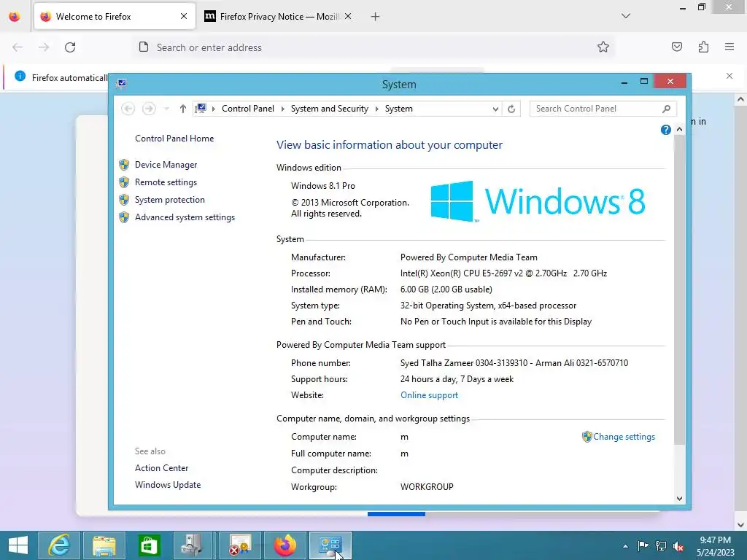Click the taskbar icon with the red X badge

(239, 545)
